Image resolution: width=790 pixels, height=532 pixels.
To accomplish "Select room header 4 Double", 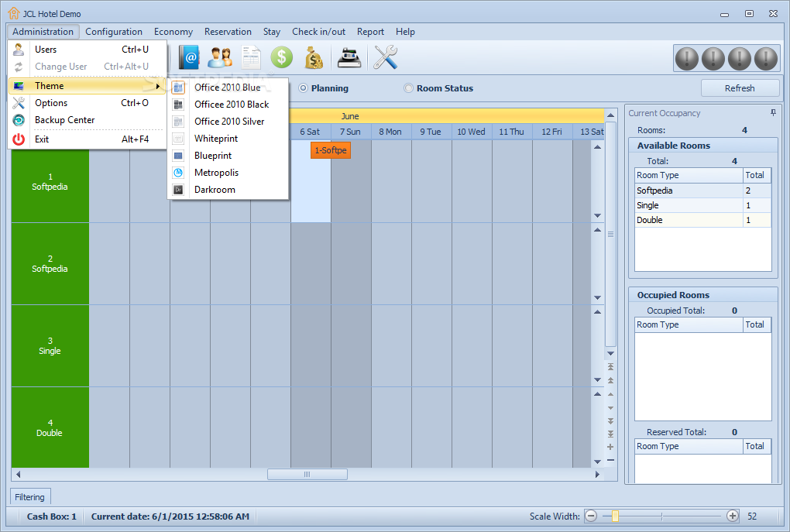I will click(50, 427).
